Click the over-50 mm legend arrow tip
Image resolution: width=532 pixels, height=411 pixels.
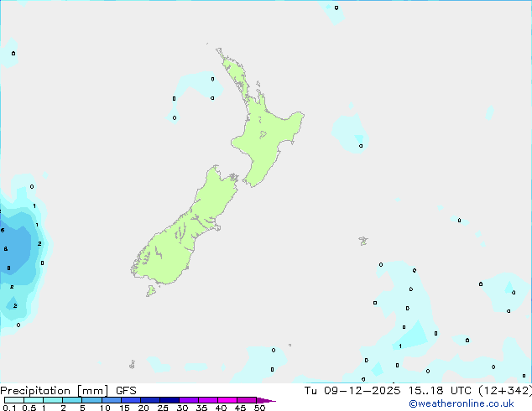pyautogui.click(x=266, y=400)
